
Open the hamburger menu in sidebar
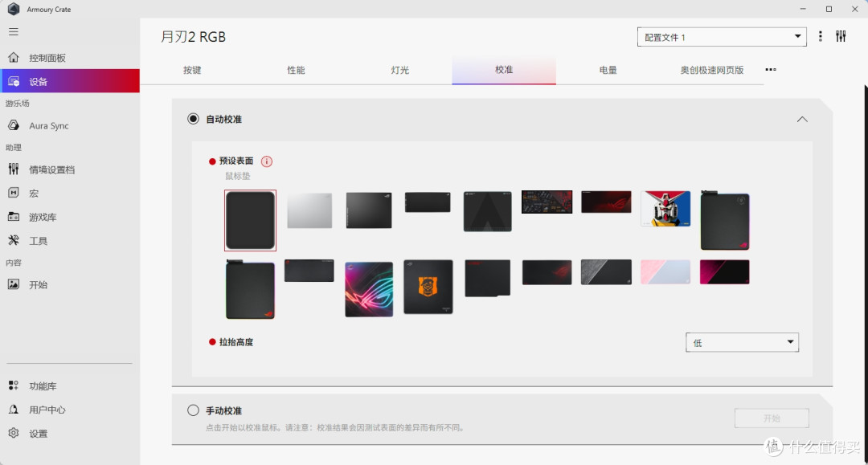(x=14, y=31)
